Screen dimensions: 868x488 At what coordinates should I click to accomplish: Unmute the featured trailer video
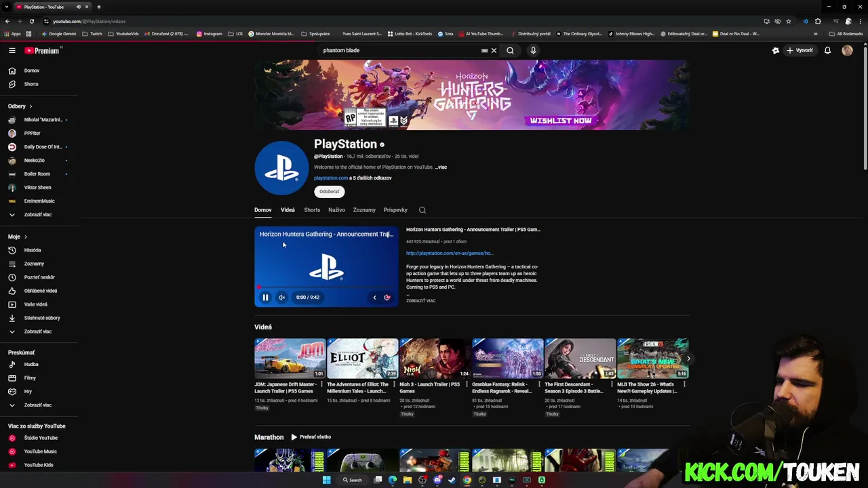(281, 298)
